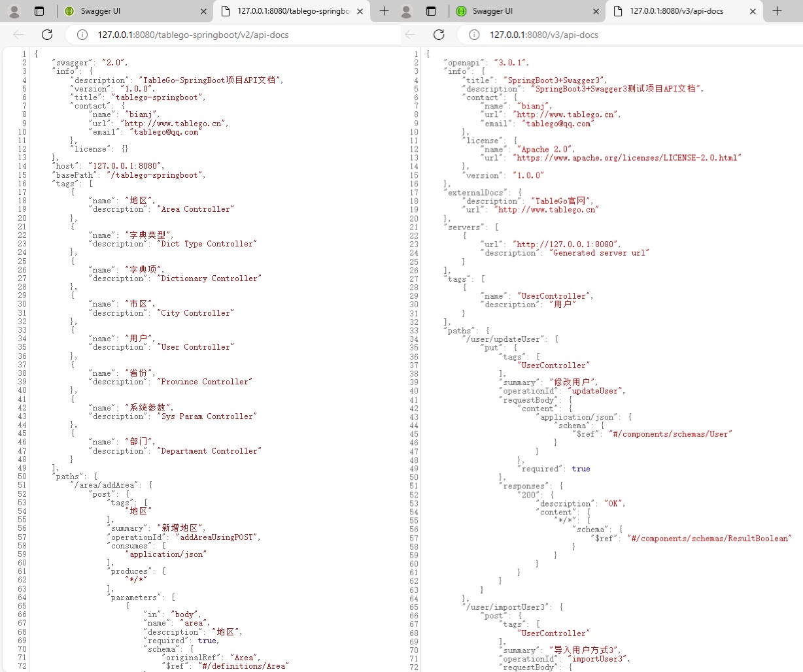Refresh the v2 api-docs page
Screen dimensions: 803x672
click(47, 35)
